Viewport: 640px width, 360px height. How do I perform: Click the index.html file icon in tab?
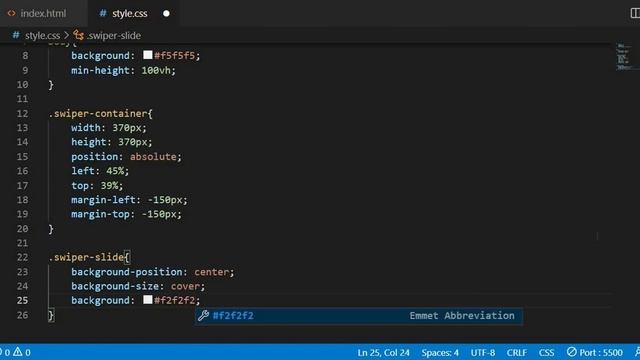[x=11, y=13]
